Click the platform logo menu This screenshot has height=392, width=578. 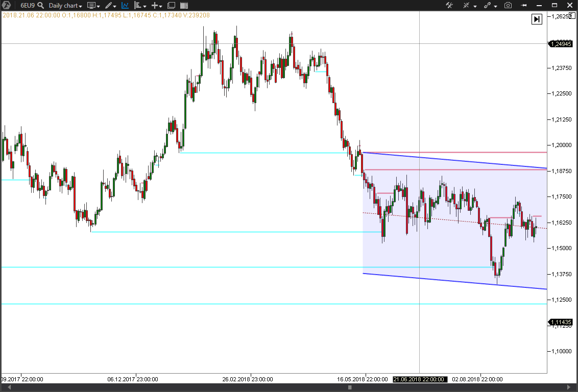coord(6,6)
